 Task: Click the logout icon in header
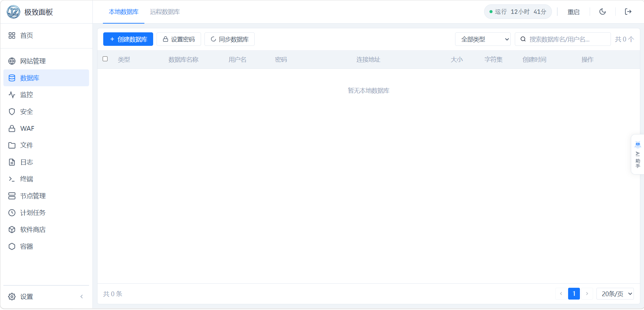628,12
